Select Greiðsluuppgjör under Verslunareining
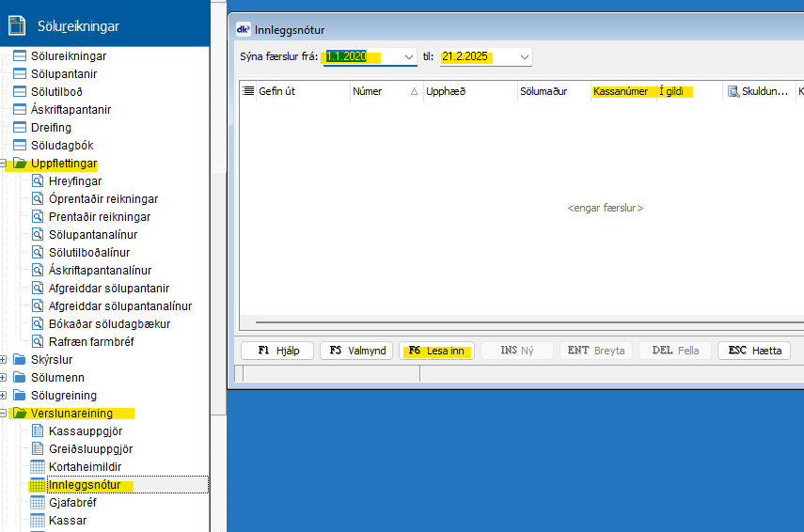The image size is (804, 532). pos(91,449)
